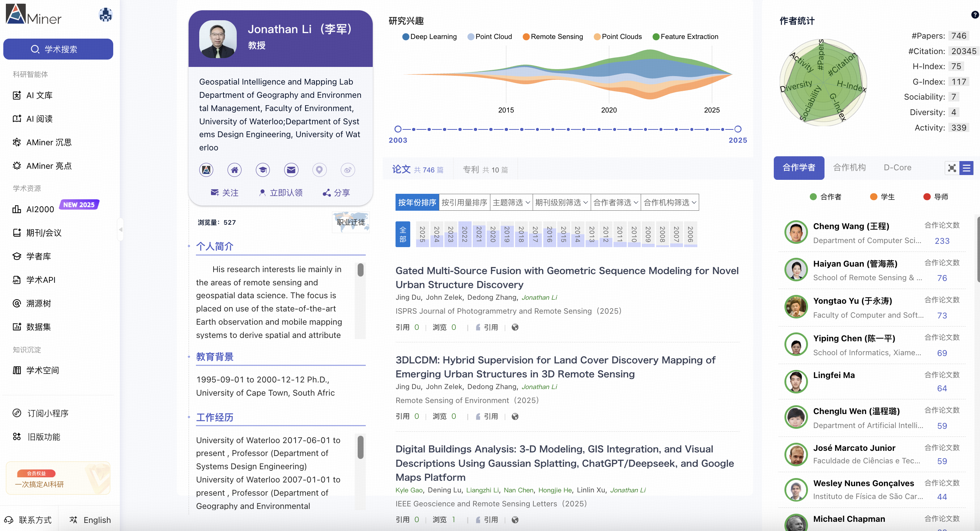Click the graduation cap scholar icon
The image size is (980, 531).
click(262, 170)
